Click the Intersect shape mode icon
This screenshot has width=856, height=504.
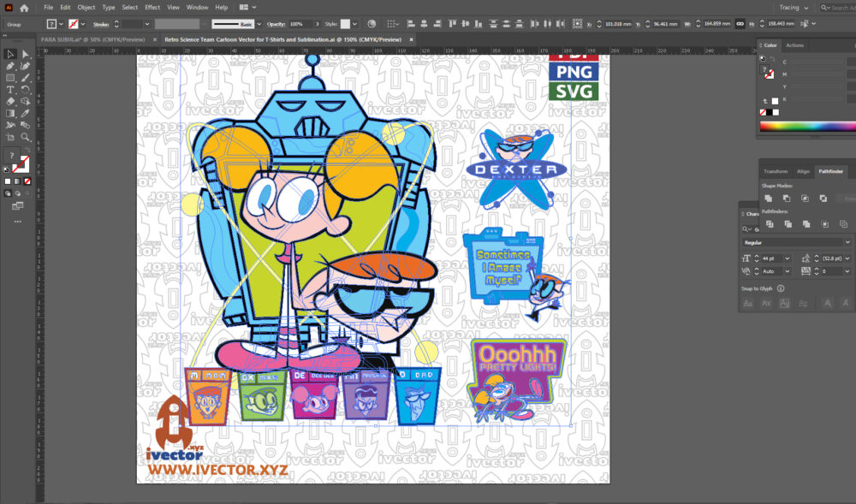[805, 199]
